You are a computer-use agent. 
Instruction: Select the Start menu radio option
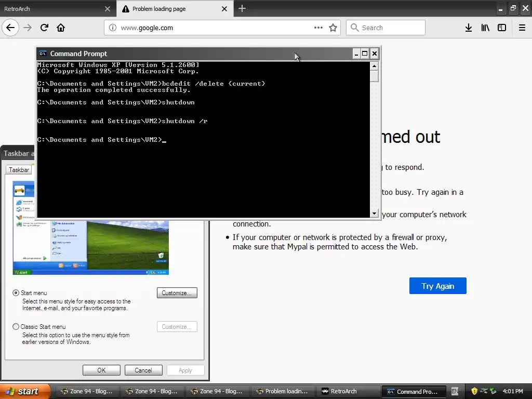coord(16,293)
